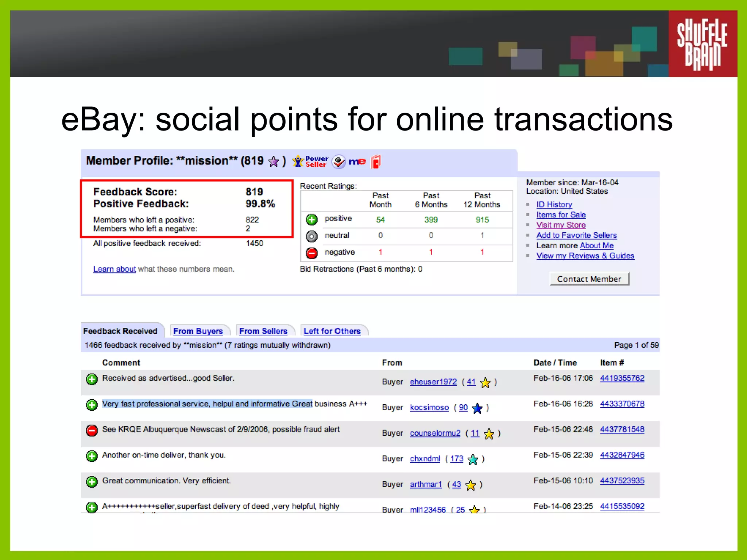Click the 54 positive past month value
747x560 pixels.
pos(380,220)
